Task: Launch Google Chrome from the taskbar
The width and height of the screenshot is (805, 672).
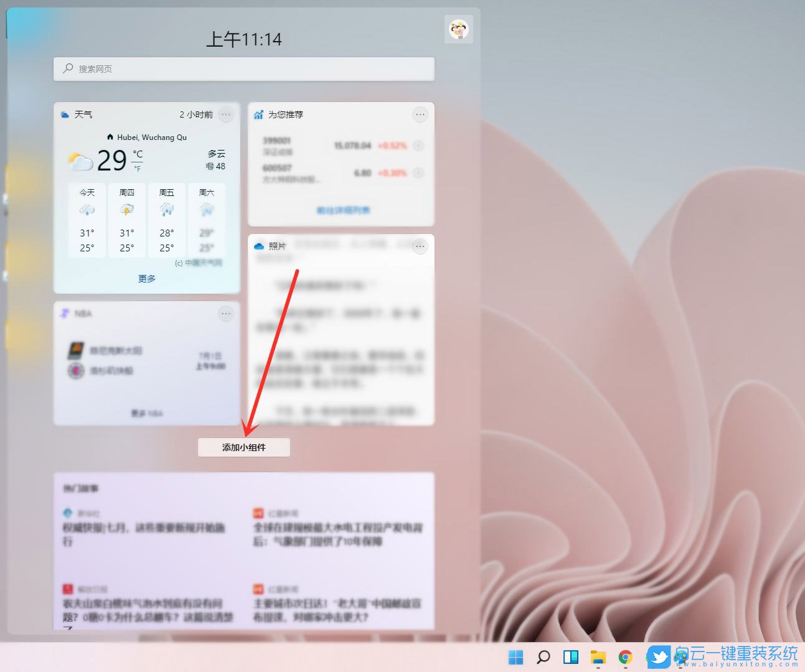Action: pyautogui.click(x=625, y=656)
